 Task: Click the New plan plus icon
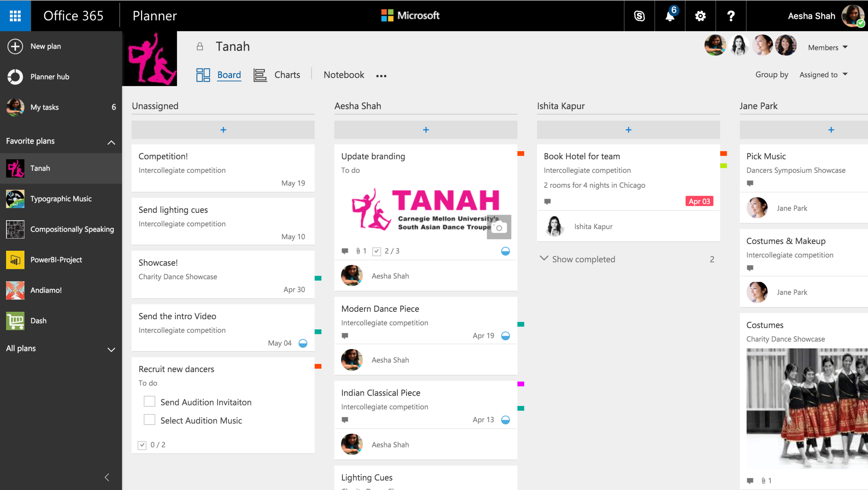coord(15,46)
